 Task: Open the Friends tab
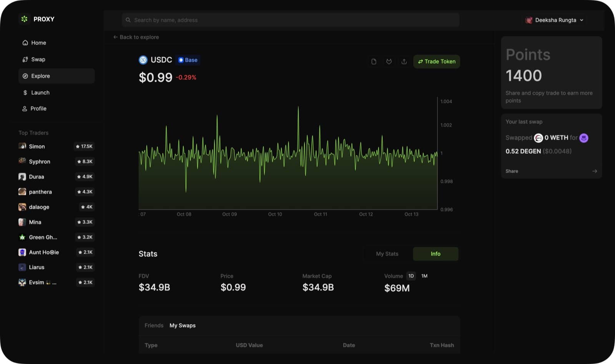pos(154,325)
